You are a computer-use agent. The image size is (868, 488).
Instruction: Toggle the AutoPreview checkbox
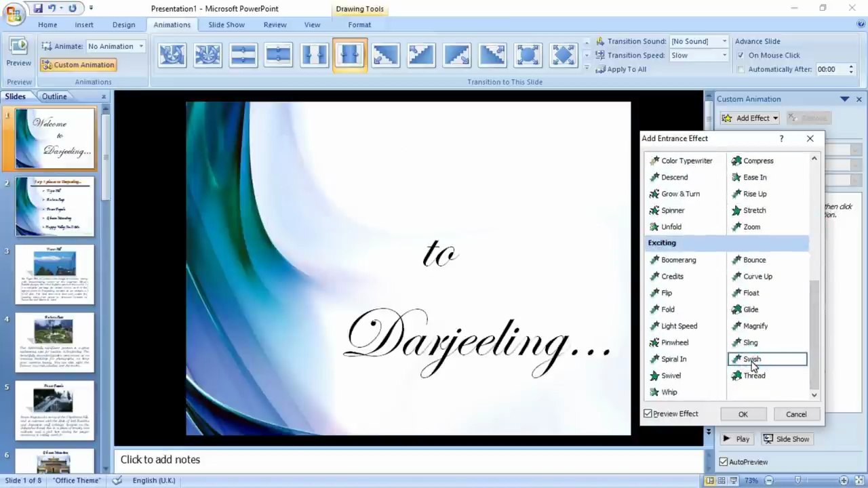pyautogui.click(x=723, y=462)
